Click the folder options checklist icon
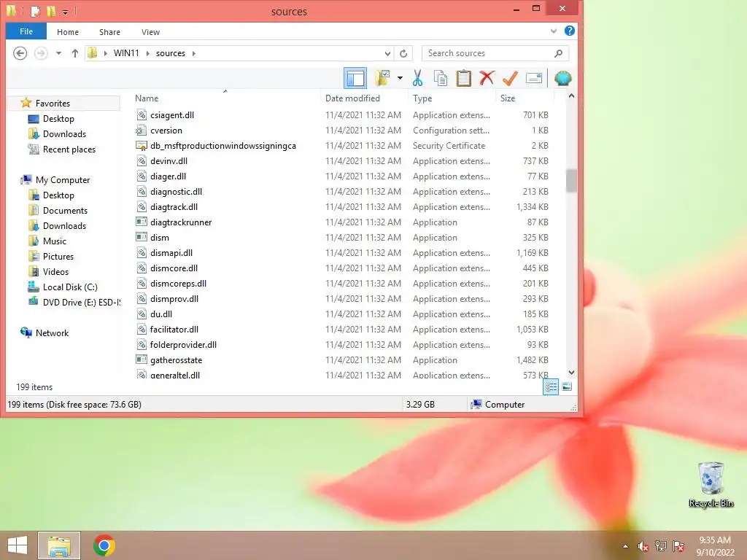 [382, 78]
